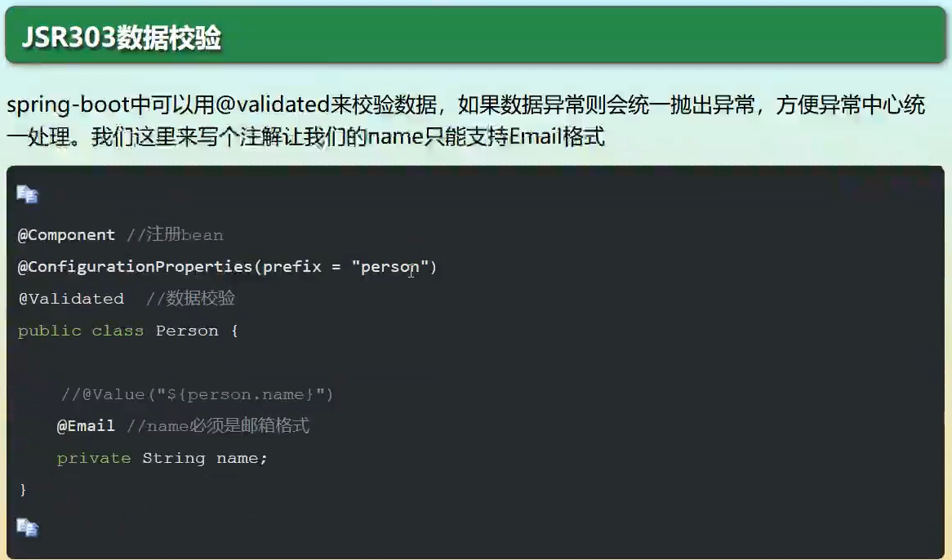Click the //注册bean comment text

175,235
